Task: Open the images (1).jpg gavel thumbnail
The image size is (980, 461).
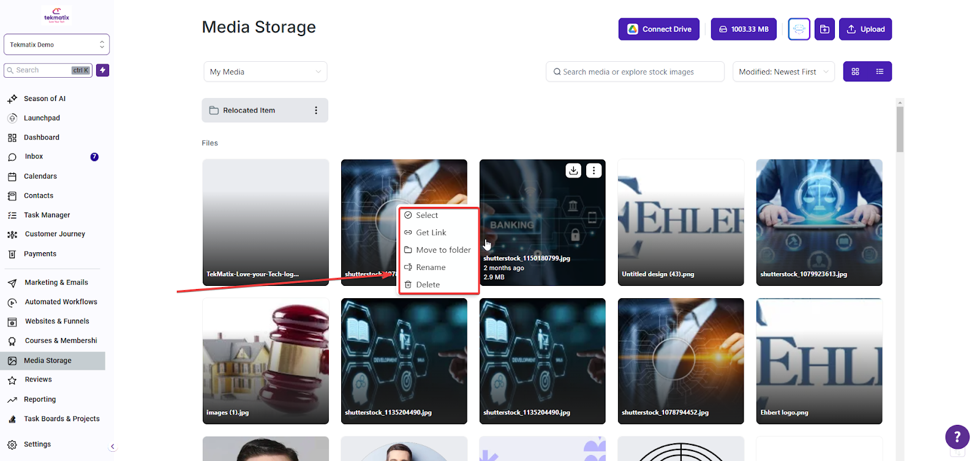Action: (x=266, y=361)
